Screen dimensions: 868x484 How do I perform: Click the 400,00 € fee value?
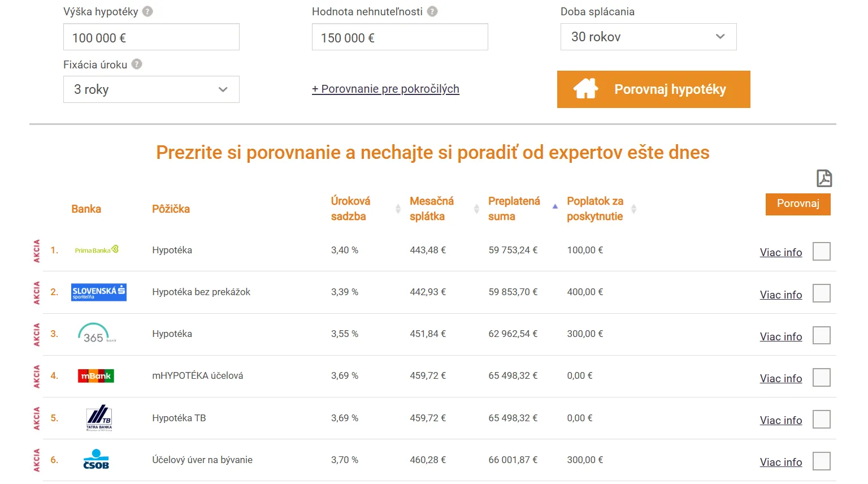(x=585, y=292)
